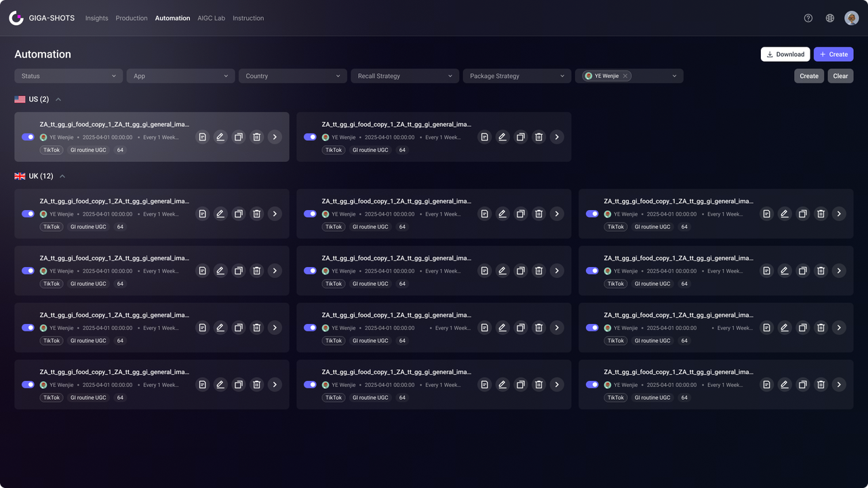Document icon on UK last-row middle card
The width and height of the screenshot is (868, 488).
[484, 384]
